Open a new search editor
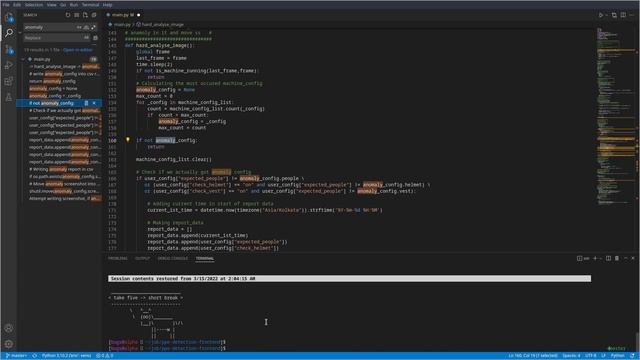The height and width of the screenshot is (360, 640). coord(85,15)
